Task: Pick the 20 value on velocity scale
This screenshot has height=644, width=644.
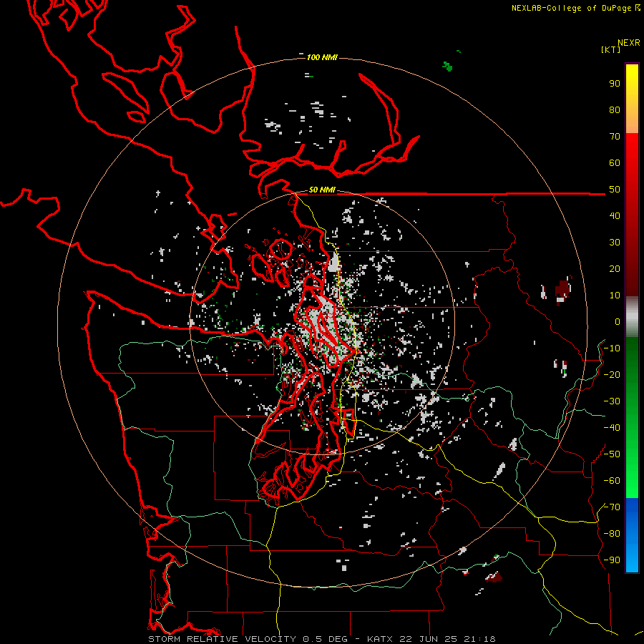Action: pos(615,268)
